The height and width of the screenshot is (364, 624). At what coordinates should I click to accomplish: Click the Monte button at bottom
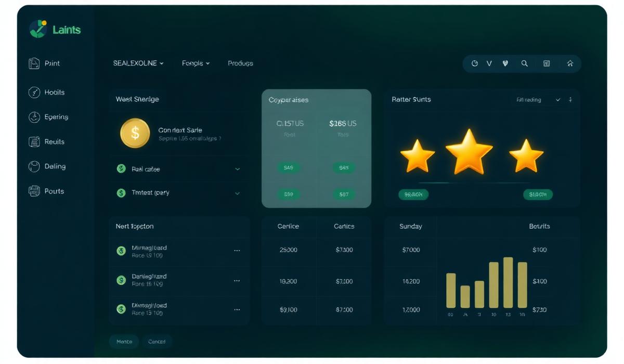[124, 342]
